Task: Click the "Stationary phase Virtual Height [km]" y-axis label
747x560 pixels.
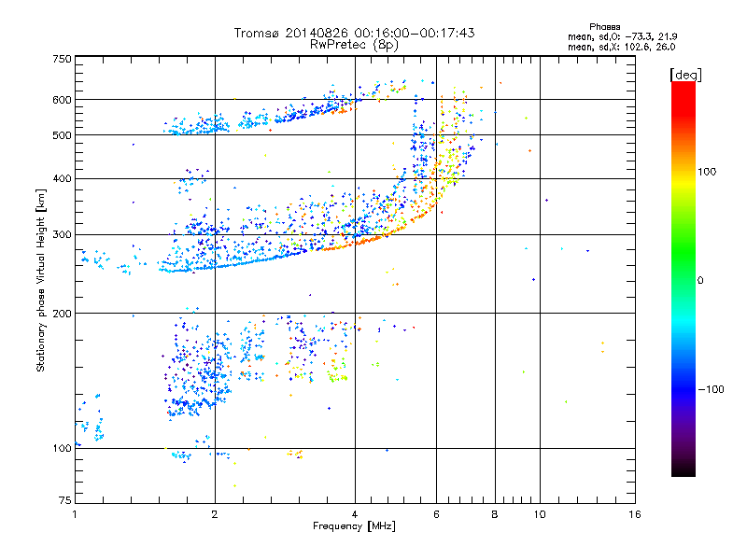Action: point(41,280)
